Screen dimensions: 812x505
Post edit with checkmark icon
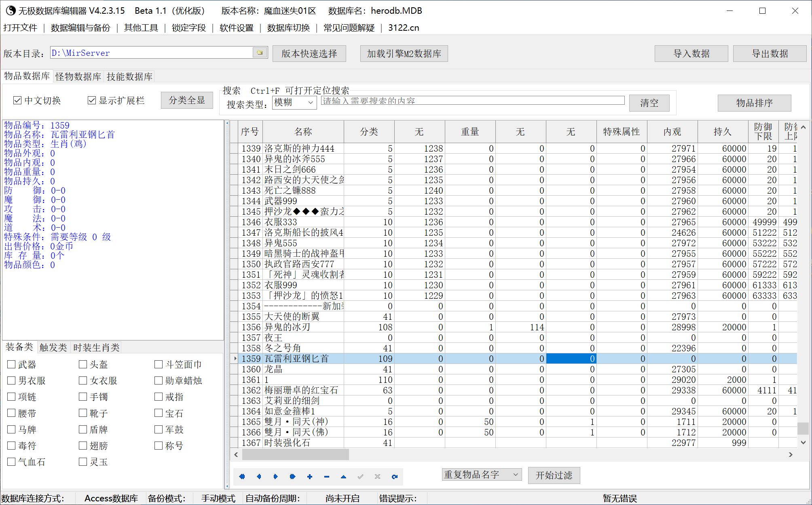(360, 476)
